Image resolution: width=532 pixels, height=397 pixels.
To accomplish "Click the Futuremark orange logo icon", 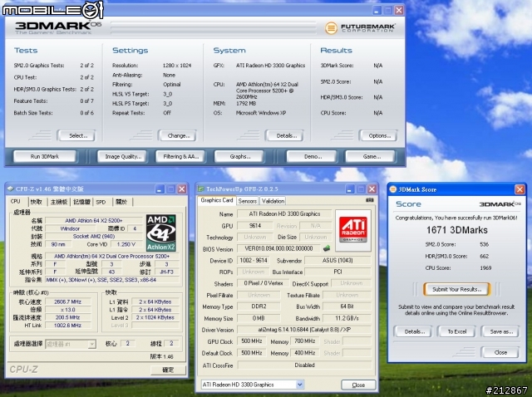I will click(331, 27).
